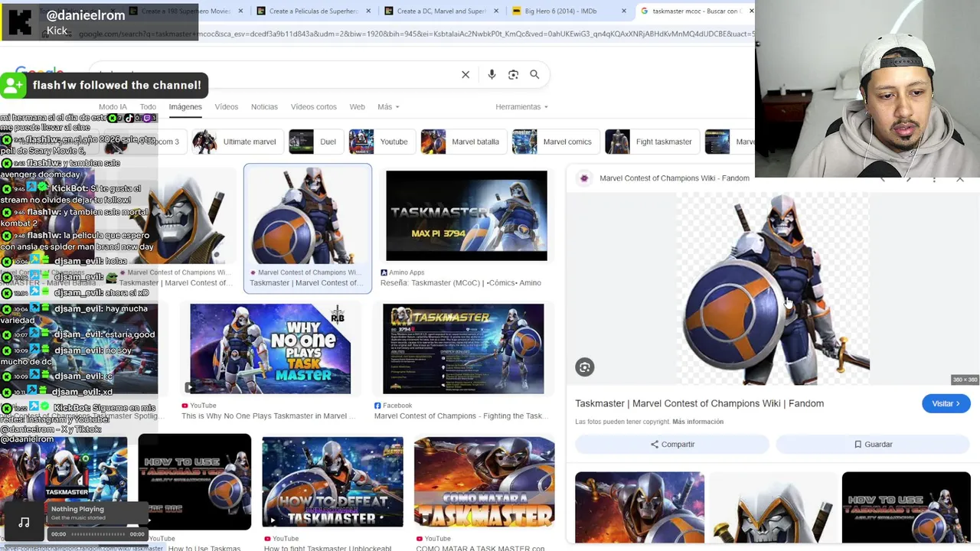Click the blue Visitar button
The width and height of the screenshot is (980, 551).
tap(946, 403)
